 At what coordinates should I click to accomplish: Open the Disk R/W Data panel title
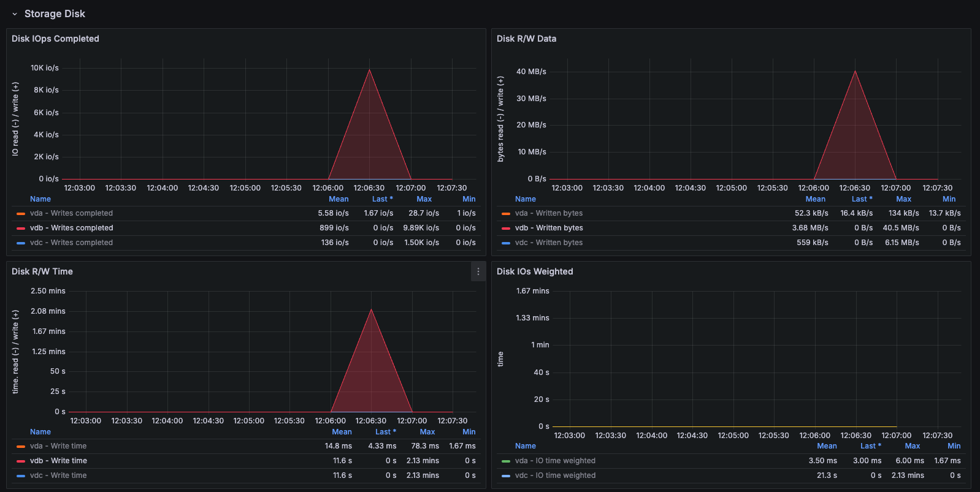point(526,39)
